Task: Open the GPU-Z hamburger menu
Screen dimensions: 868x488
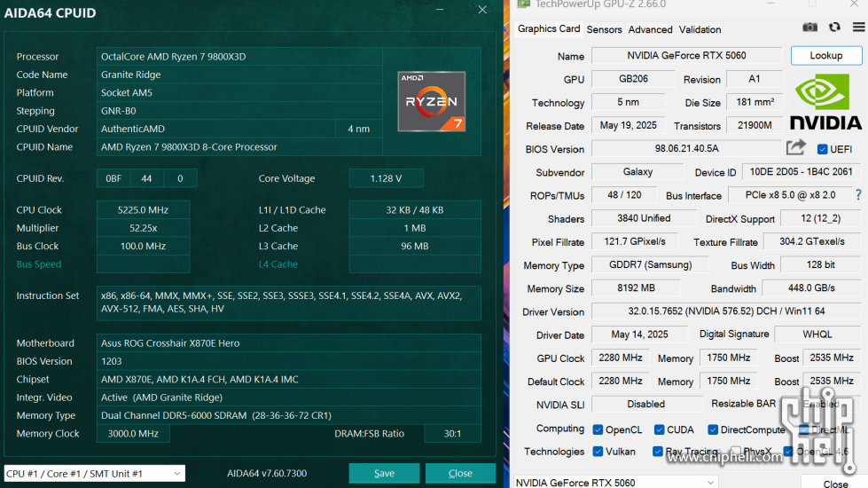Action: (x=858, y=28)
